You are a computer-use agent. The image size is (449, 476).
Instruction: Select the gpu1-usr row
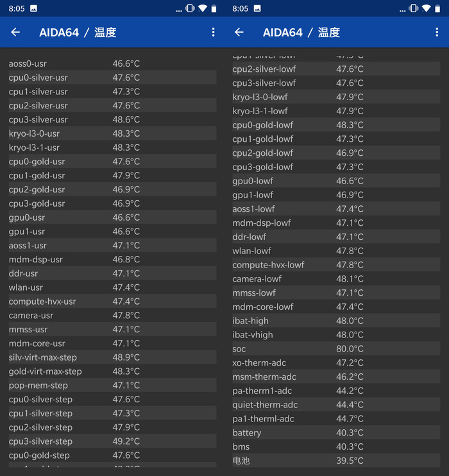pyautogui.click(x=112, y=232)
